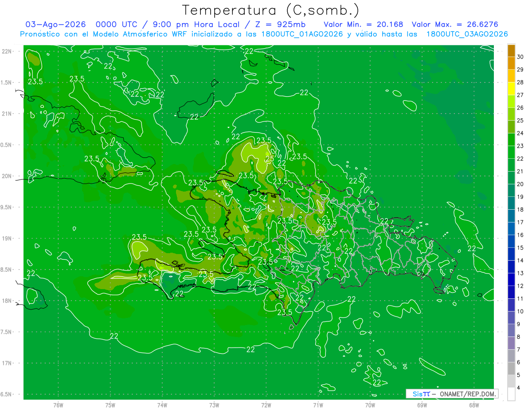Screen dimensions: 532x411
Task: Pick orange legend swatch between 29 and 30
Action: 511,63
